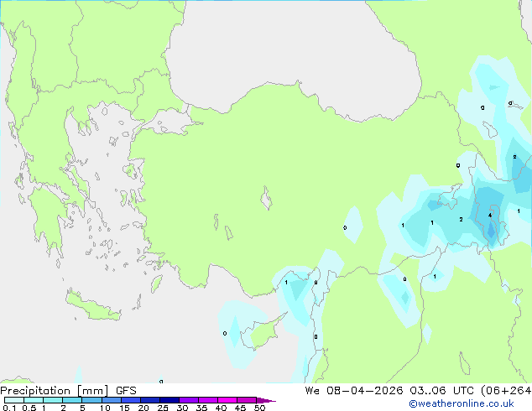Click the '03..06 UTC' time label
Screen dimensions: 532x411
click(x=441, y=391)
